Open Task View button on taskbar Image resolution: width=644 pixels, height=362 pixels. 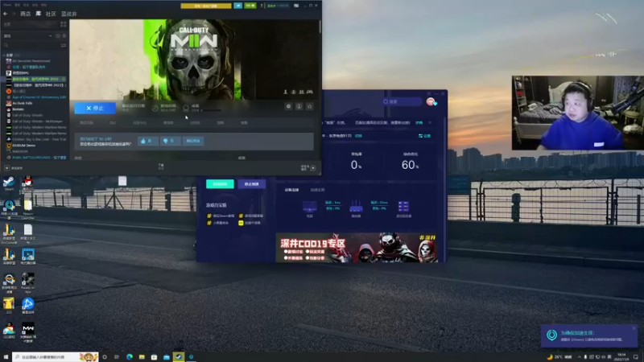[x=117, y=357]
